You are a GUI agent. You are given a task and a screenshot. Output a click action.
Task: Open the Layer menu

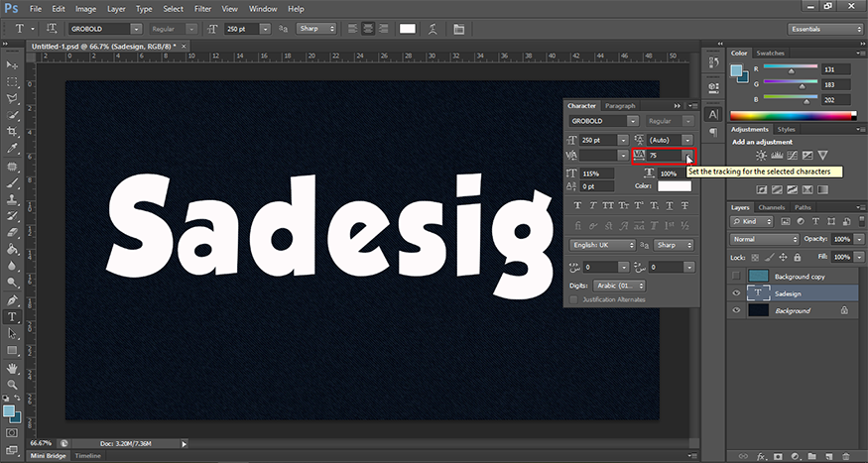tap(116, 9)
